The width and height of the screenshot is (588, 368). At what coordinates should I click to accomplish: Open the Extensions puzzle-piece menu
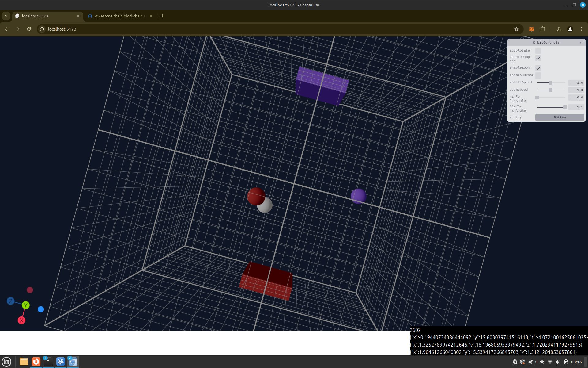pyautogui.click(x=543, y=29)
